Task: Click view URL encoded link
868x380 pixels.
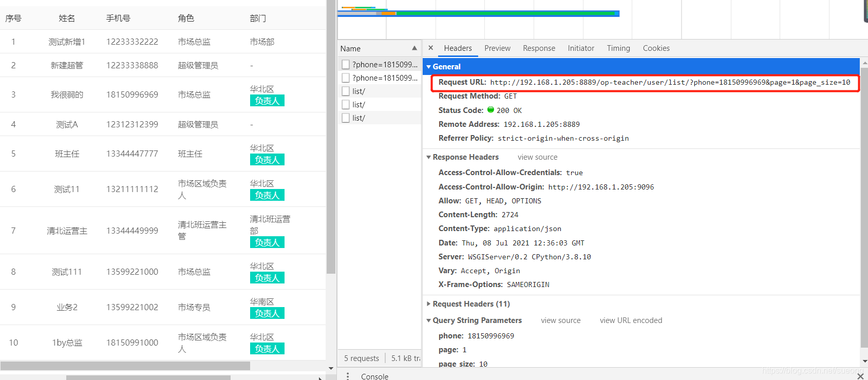Action: pos(631,320)
